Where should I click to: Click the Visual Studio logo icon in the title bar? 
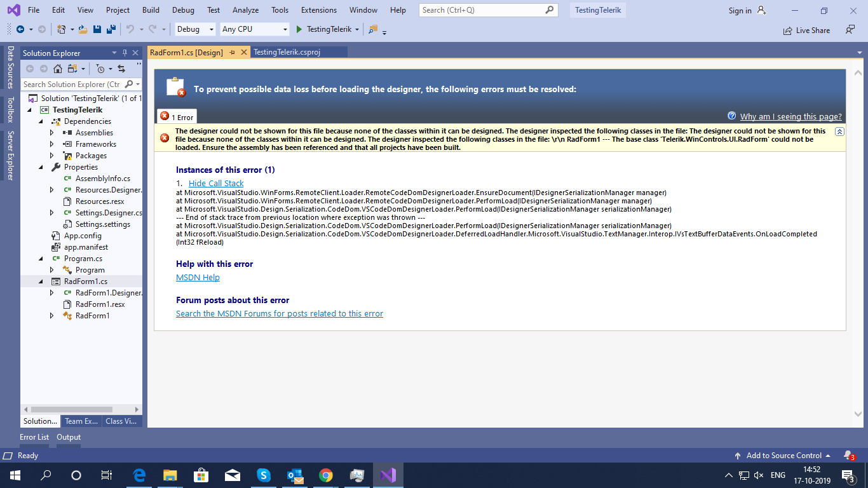pos(13,10)
